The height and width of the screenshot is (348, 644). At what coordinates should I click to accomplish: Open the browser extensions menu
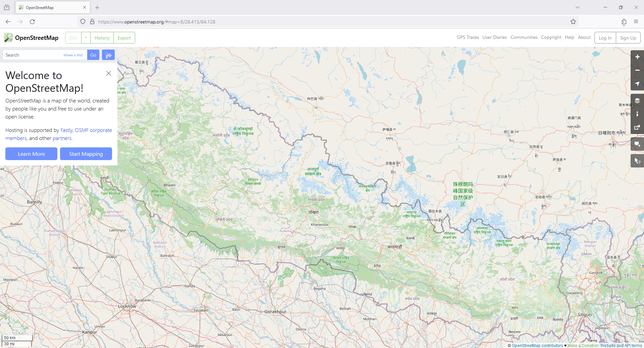624,22
